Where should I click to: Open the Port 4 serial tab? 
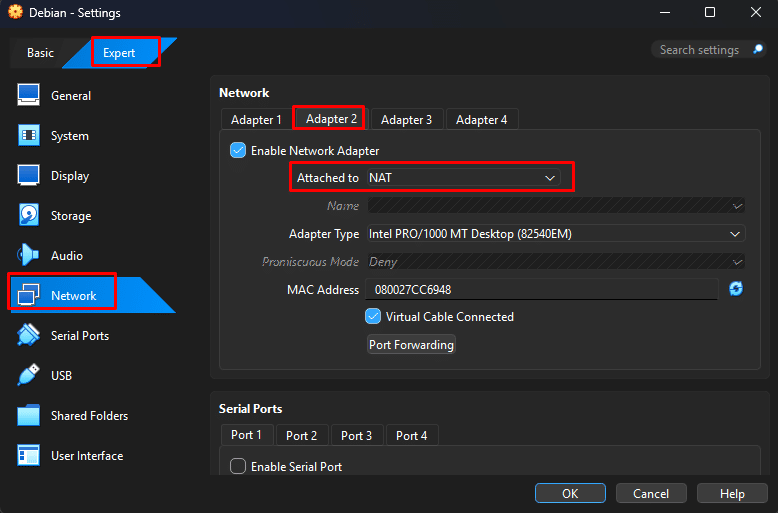(x=411, y=436)
